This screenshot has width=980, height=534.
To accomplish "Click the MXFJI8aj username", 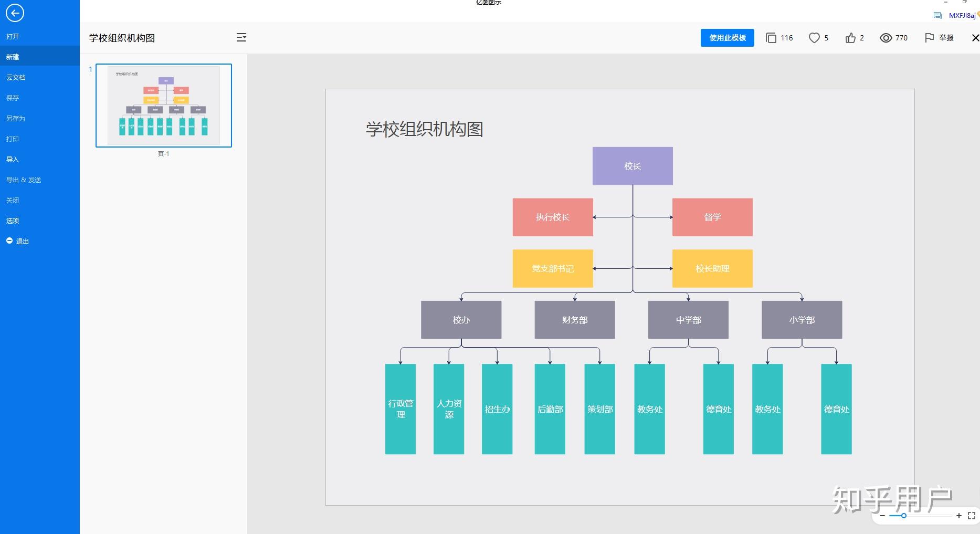I will coord(962,15).
